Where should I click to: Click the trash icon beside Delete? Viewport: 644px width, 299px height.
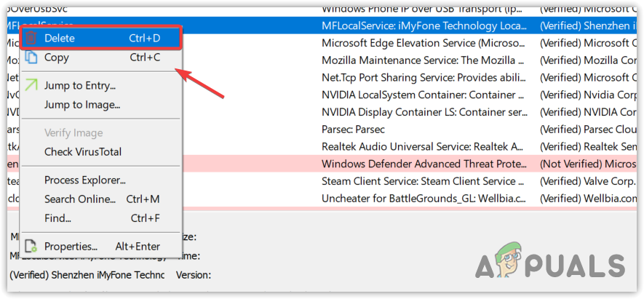pyautogui.click(x=31, y=38)
